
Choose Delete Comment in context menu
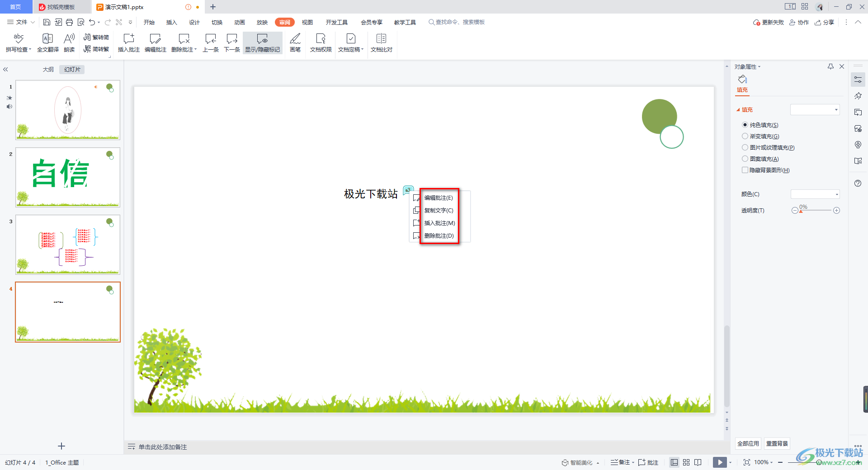pos(439,235)
